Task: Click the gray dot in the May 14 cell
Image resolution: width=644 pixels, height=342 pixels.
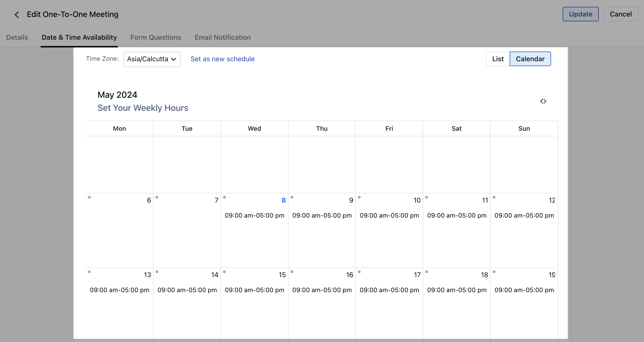Action: coord(157,272)
